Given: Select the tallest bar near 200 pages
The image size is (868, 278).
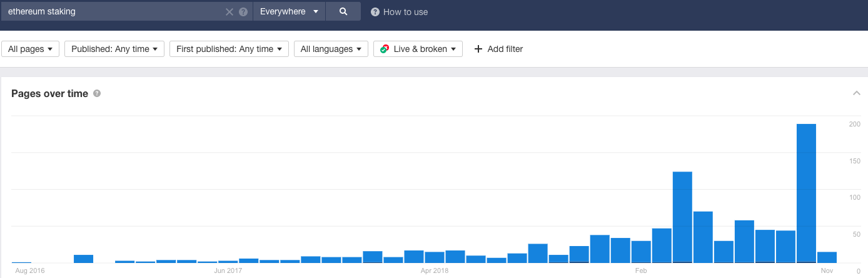Looking at the screenshot, I should coord(806,193).
